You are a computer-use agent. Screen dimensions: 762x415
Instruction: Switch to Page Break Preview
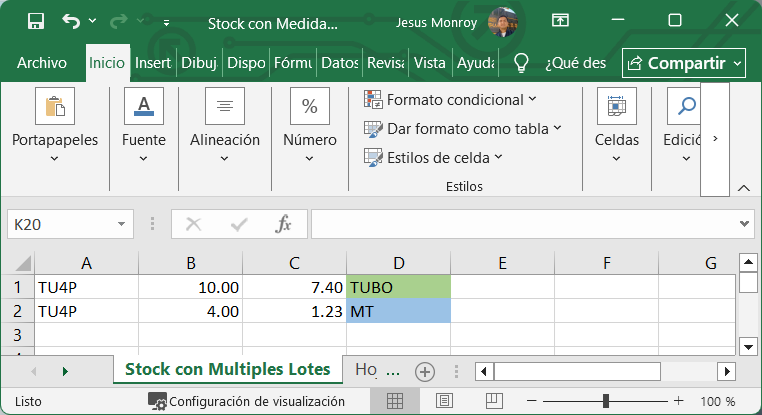[x=494, y=401]
